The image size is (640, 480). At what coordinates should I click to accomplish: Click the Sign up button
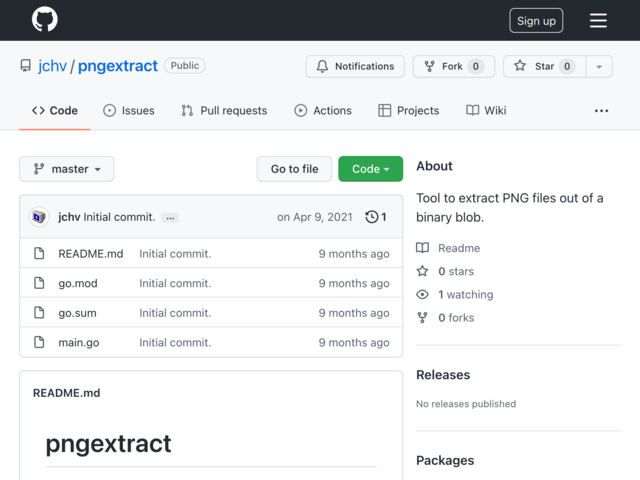[536, 20]
